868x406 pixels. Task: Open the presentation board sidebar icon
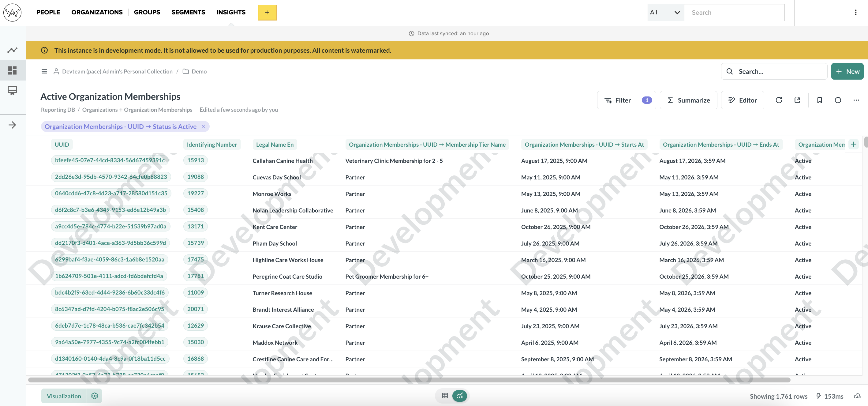click(x=13, y=90)
